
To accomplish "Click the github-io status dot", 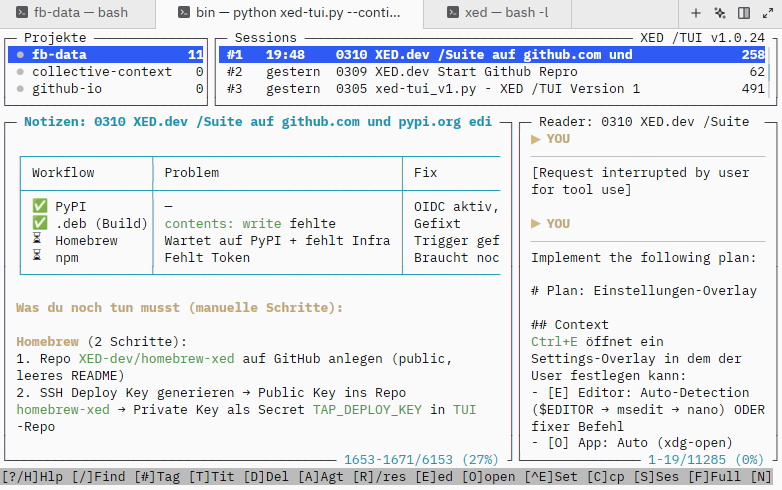I will point(20,89).
